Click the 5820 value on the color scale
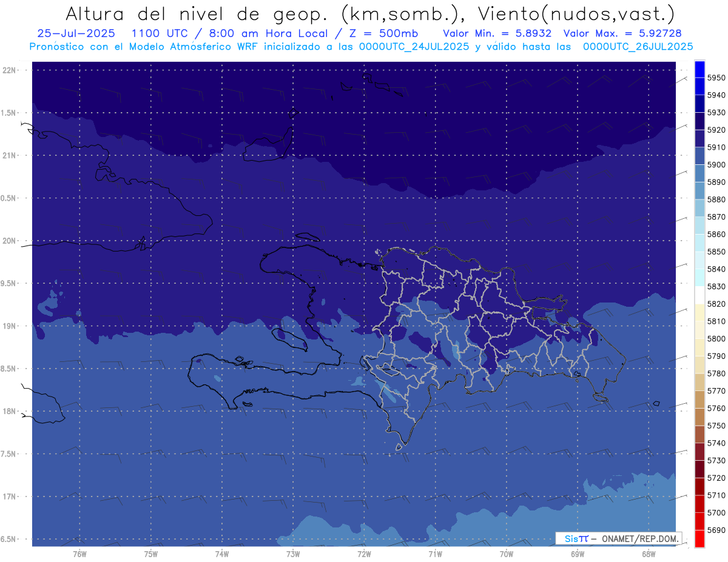The width and height of the screenshot is (728, 562). [716, 304]
